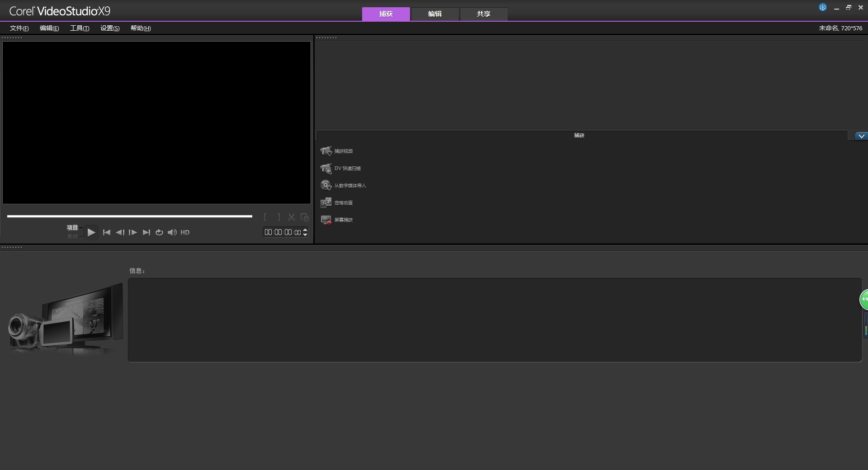Collapse the 捕获 options panel chevron

(x=861, y=136)
